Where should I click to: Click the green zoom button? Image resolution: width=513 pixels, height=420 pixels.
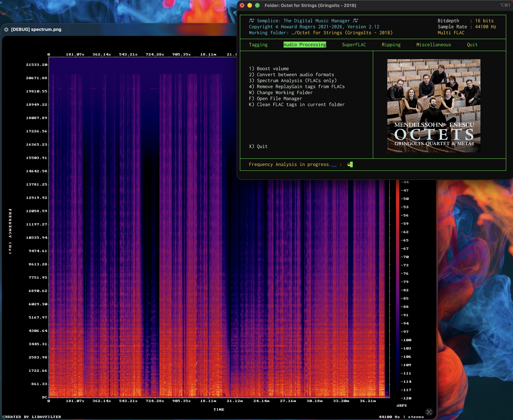coord(257,5)
